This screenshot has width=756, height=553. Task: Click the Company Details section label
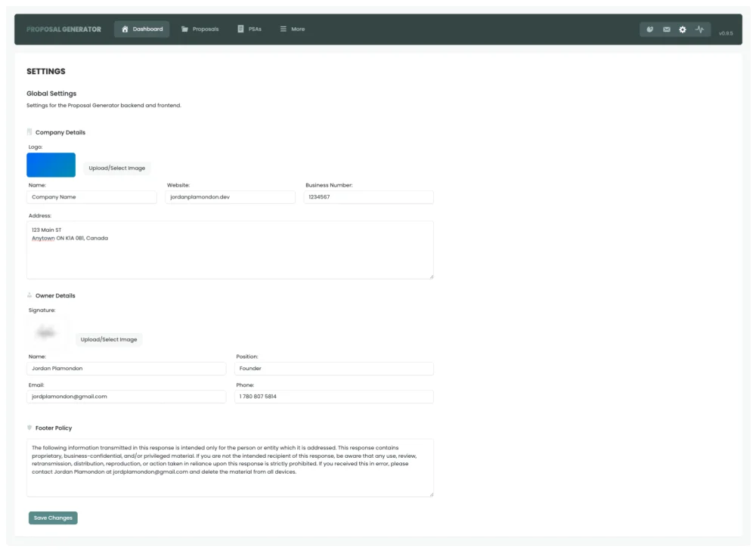tap(60, 132)
